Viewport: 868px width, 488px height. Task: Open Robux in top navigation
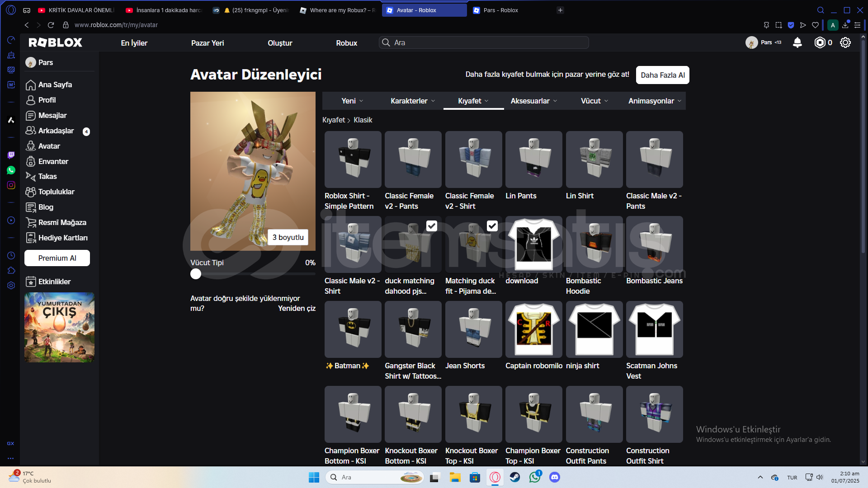tap(346, 43)
